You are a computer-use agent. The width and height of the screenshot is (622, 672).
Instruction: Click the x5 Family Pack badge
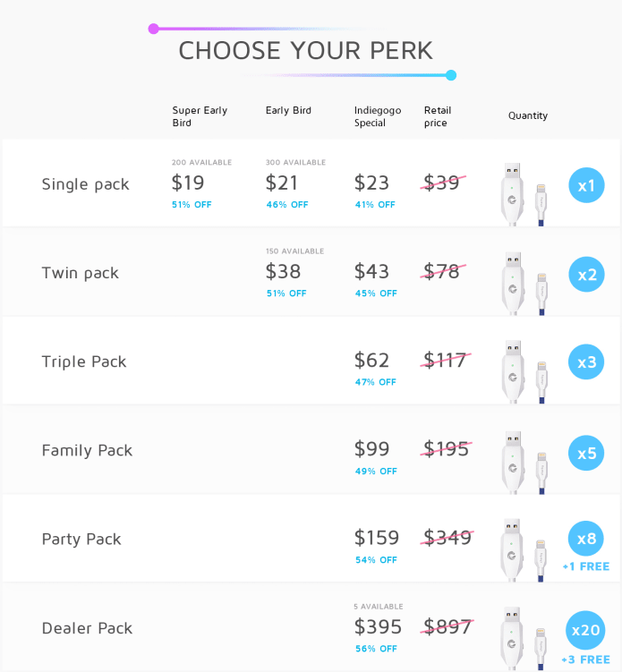[586, 453]
